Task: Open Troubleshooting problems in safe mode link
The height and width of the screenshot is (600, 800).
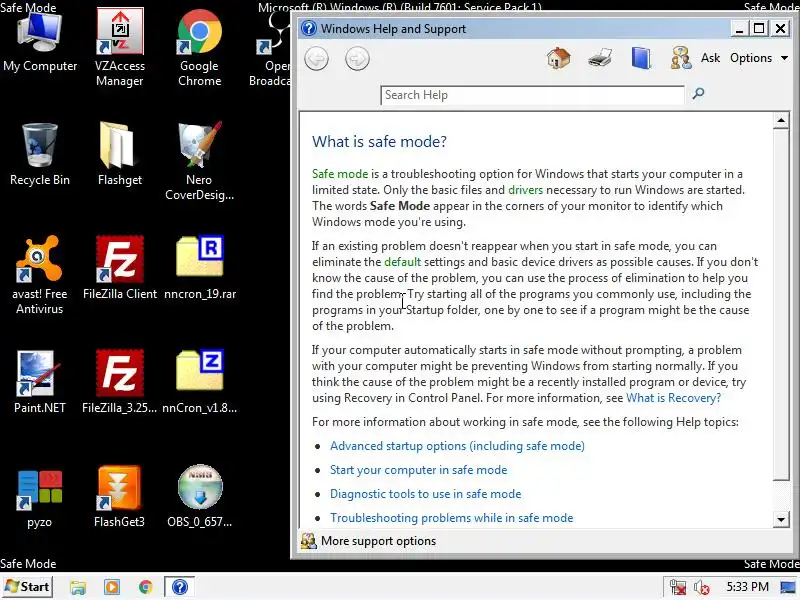Action: [452, 518]
